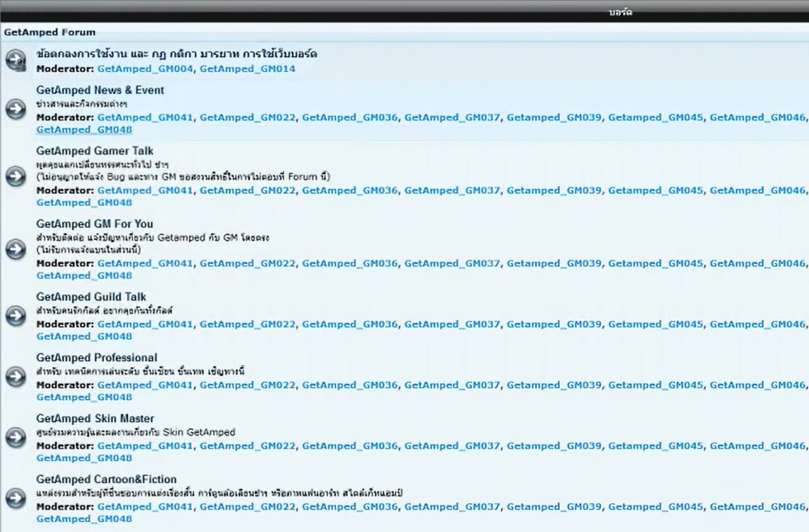Visit the GetAmped Professional forum title

97,357
